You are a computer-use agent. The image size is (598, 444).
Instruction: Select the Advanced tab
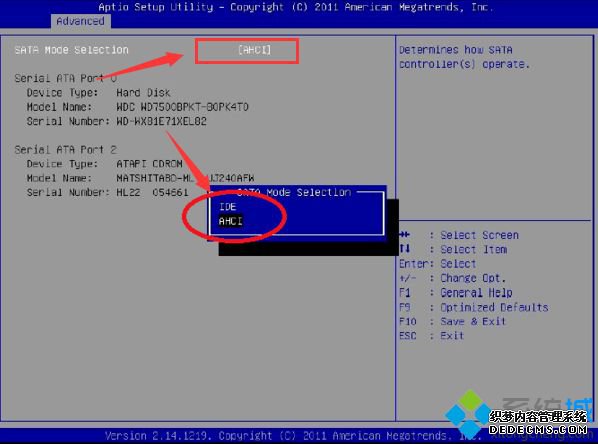(x=80, y=21)
